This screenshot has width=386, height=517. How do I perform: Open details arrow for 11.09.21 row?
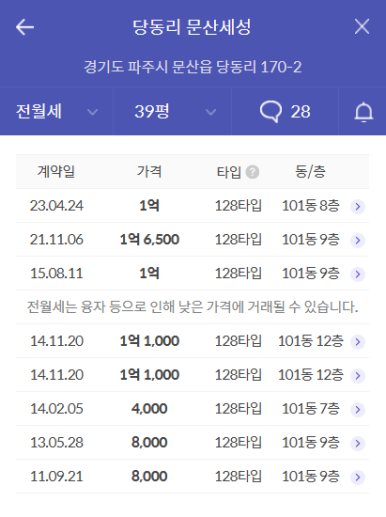(358, 477)
